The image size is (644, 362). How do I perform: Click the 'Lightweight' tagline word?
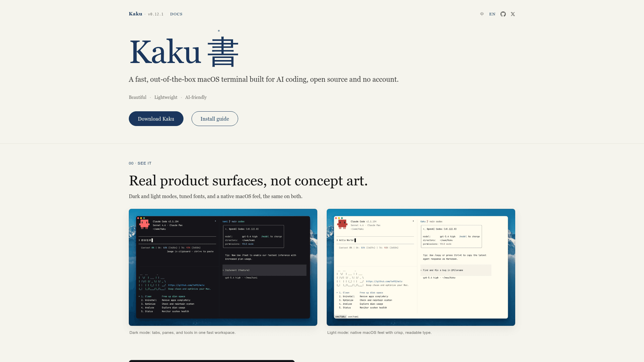[x=166, y=97]
